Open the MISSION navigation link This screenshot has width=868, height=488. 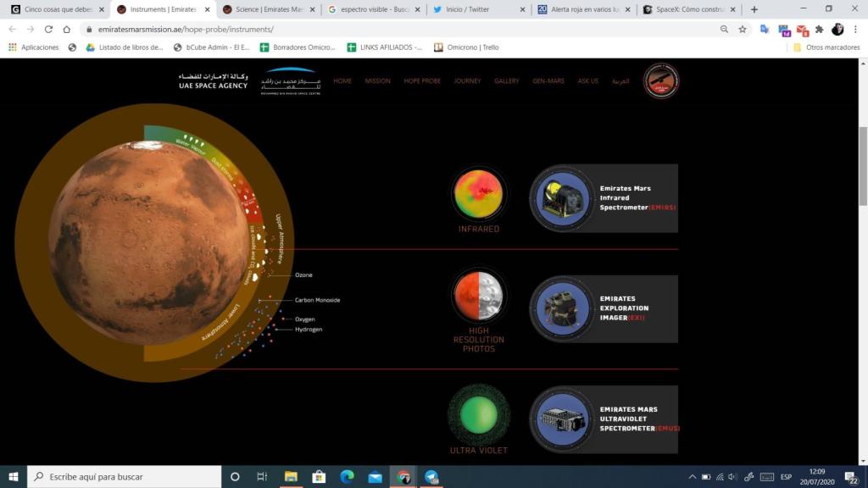tap(377, 80)
